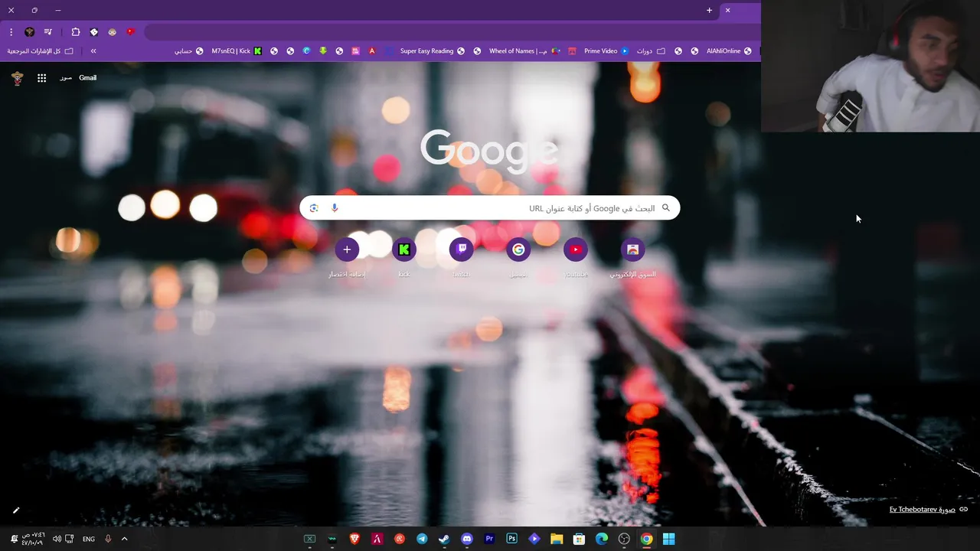The image size is (980, 551).
Task: Open Steam from taskbar
Action: [444, 539]
